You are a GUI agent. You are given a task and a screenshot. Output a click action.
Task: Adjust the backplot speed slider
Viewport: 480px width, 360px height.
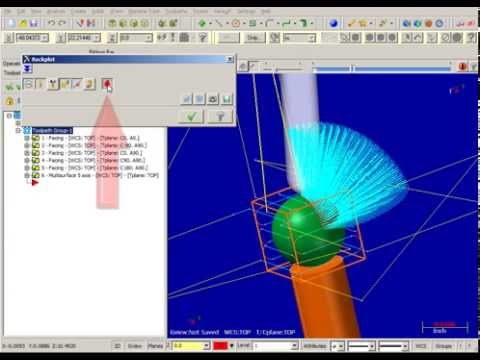pos(284,69)
